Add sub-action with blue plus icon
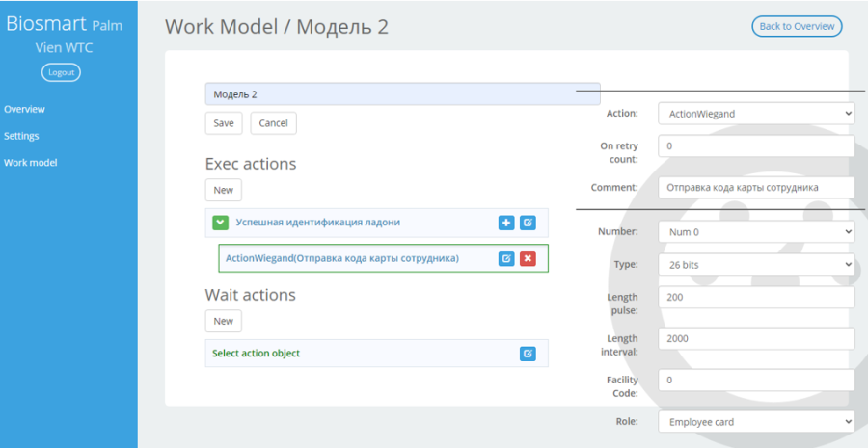Viewport: 868px width, 448px height. (506, 223)
